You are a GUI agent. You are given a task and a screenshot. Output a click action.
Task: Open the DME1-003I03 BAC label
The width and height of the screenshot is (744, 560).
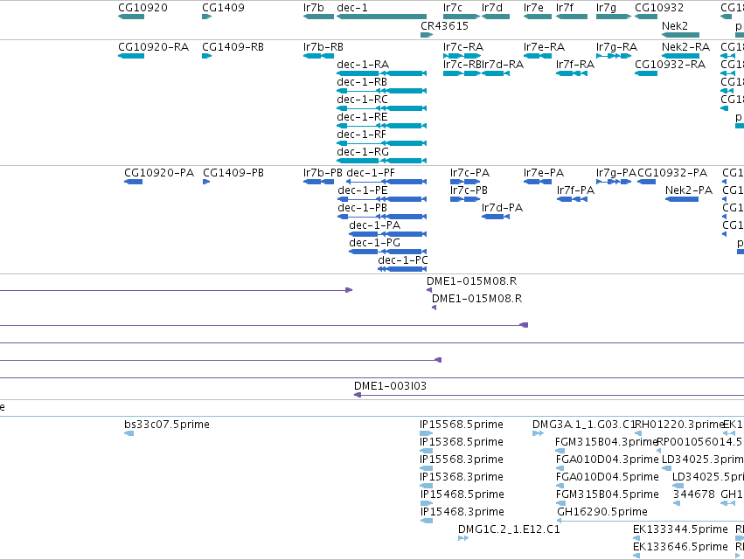390,386
